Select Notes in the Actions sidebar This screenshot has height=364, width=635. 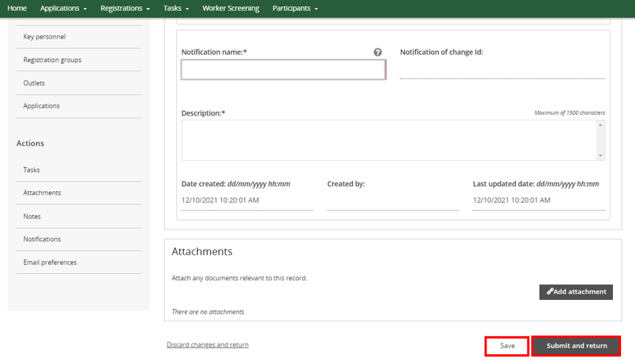coord(32,216)
